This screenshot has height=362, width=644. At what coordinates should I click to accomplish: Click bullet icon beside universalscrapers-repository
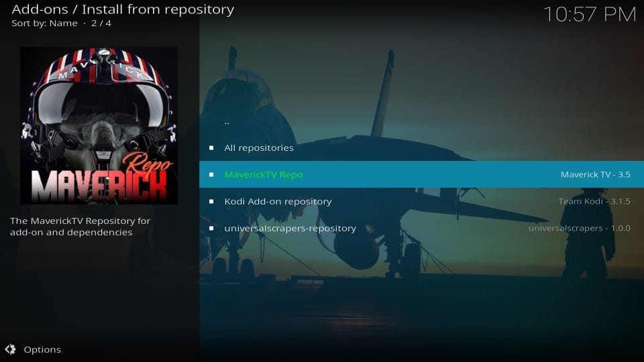[x=211, y=228]
